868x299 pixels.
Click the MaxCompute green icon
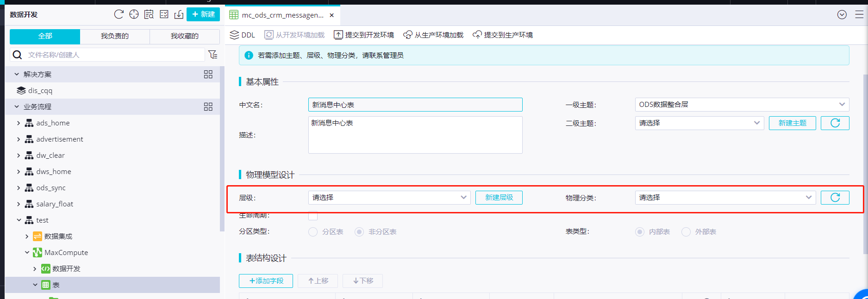point(37,253)
